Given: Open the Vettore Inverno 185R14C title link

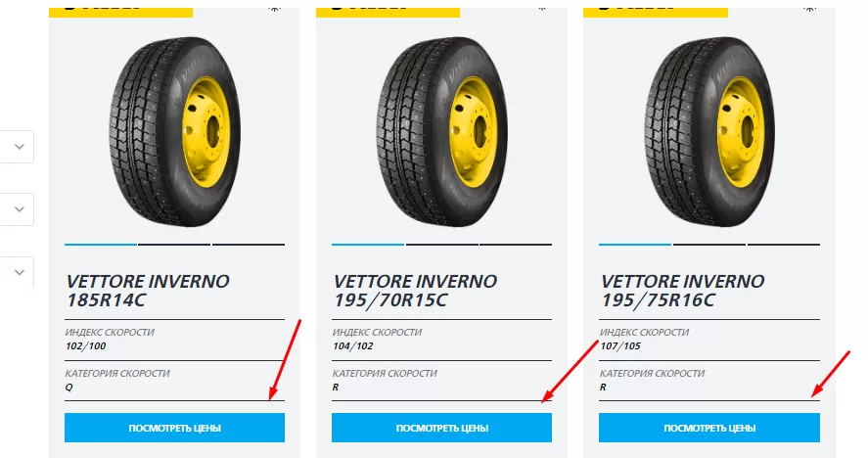Looking at the screenshot, I should click(147, 290).
